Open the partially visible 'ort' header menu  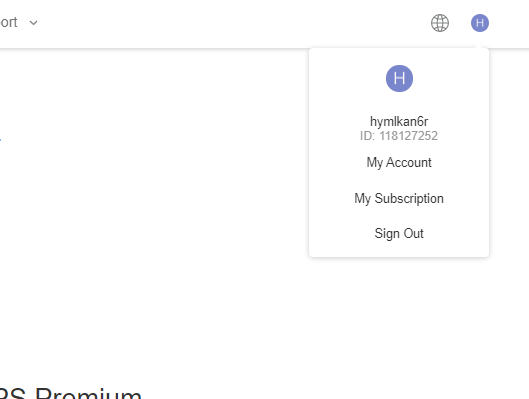click(x=9, y=23)
